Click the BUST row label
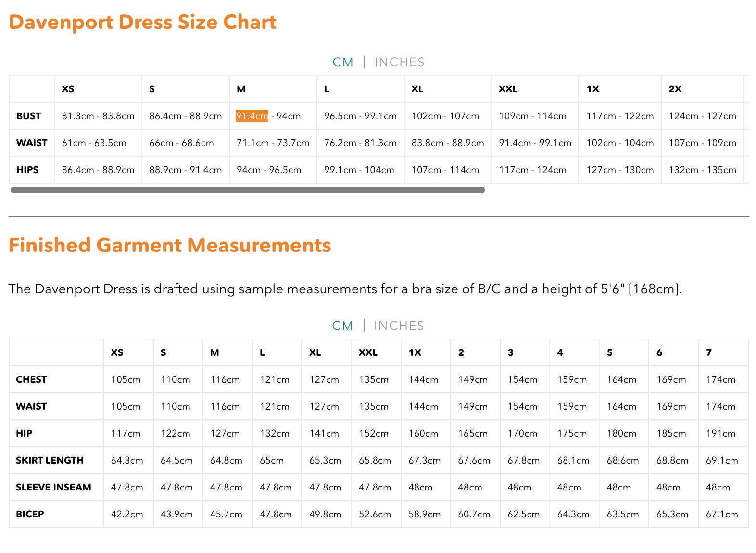The height and width of the screenshot is (553, 756). [29, 116]
